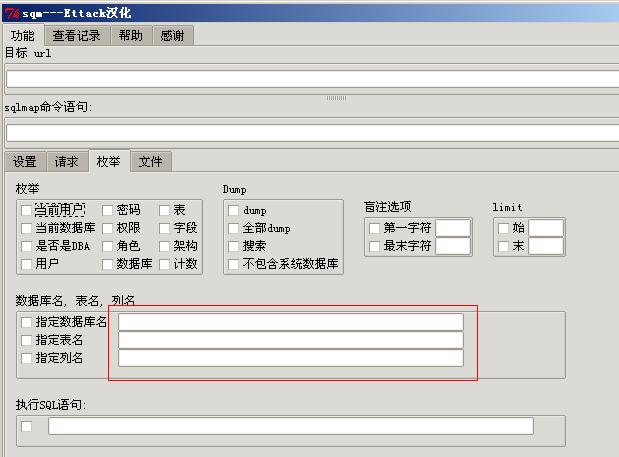The height and width of the screenshot is (457, 619).
Task: Click the 目标 url input field
Action: [x=313, y=79]
